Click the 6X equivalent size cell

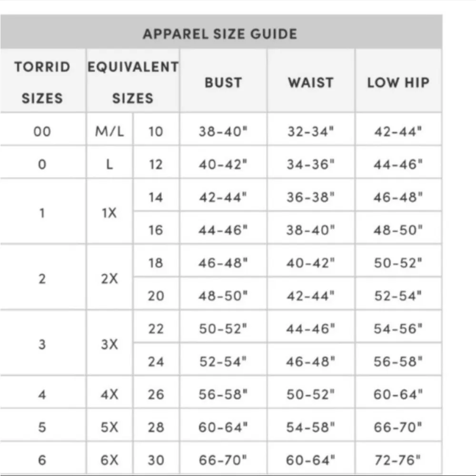click(x=109, y=460)
